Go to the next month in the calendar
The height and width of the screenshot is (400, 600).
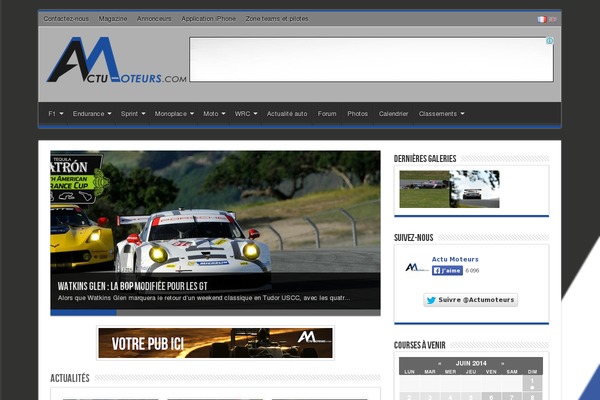(x=503, y=363)
